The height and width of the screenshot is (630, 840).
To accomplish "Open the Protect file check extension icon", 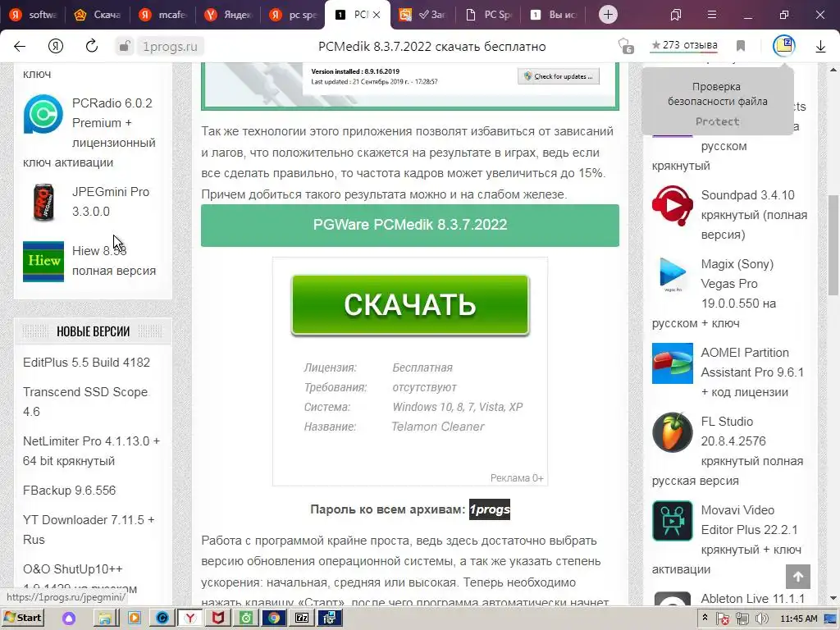I will click(x=783, y=46).
